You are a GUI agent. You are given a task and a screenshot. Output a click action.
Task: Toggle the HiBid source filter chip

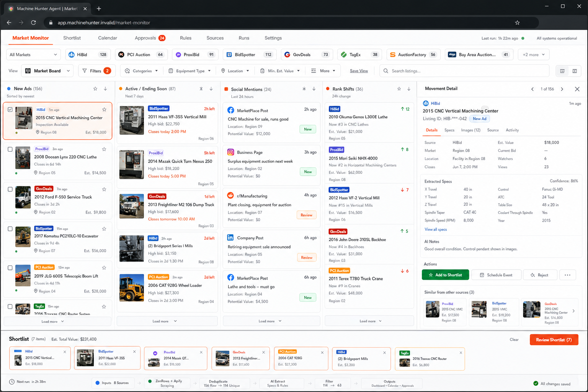tap(88, 55)
